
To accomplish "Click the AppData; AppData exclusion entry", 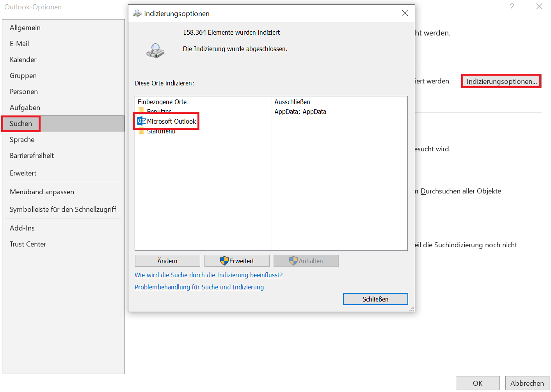I will (300, 112).
